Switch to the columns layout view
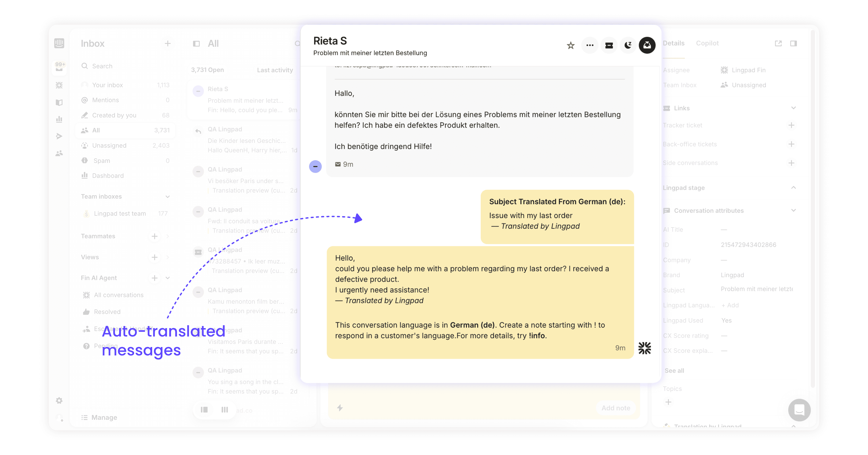 pos(224,410)
